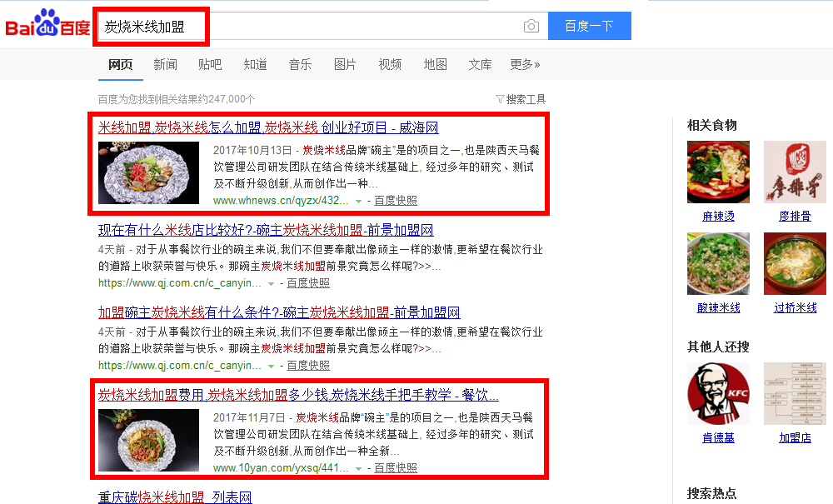
Task: Expand arrow beside first qj.com.cn URL
Action: pyautogui.click(x=271, y=283)
